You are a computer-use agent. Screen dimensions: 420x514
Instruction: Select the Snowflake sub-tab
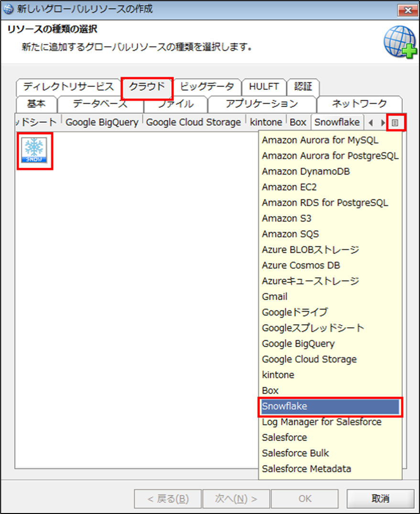337,122
